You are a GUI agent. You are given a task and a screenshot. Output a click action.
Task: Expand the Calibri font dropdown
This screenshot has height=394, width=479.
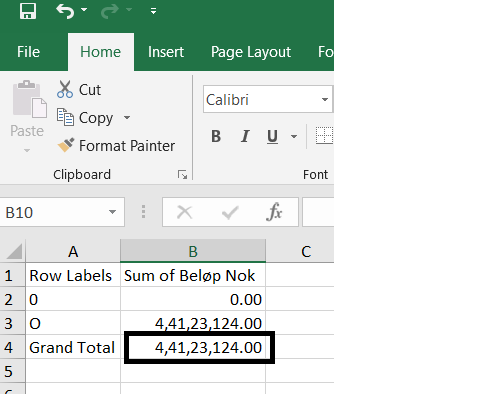pos(325,99)
